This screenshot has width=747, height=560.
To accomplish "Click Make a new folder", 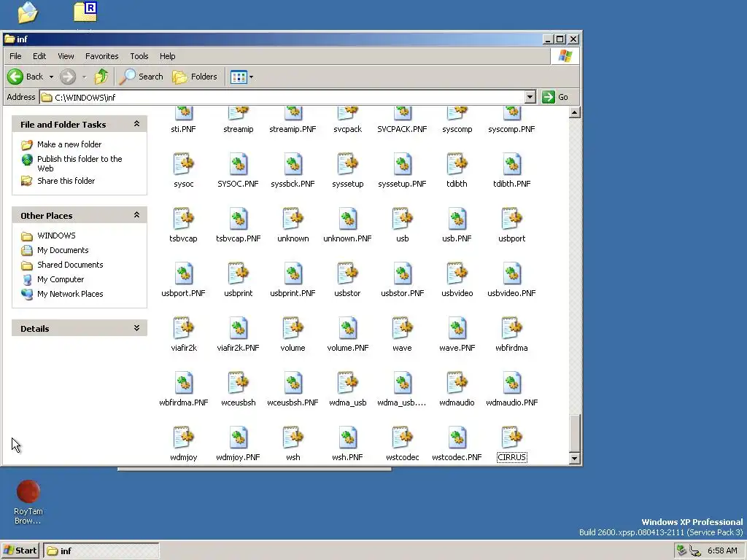I will point(69,144).
